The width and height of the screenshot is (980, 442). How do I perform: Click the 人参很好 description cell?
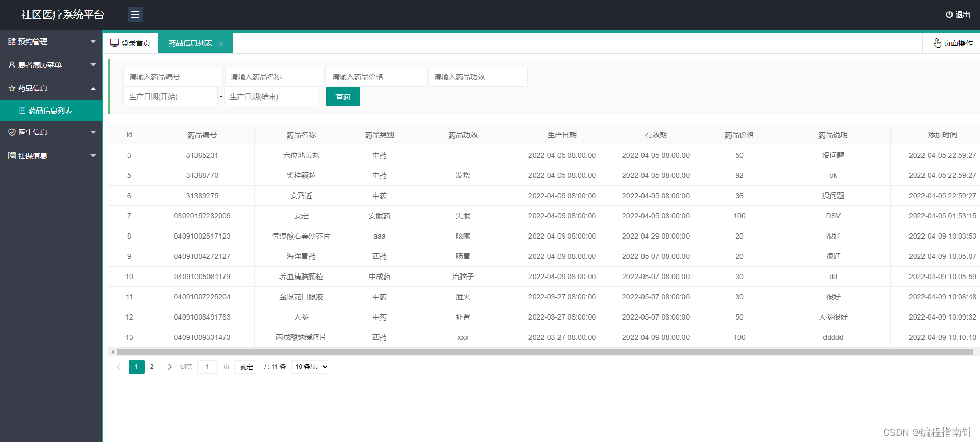coord(833,317)
